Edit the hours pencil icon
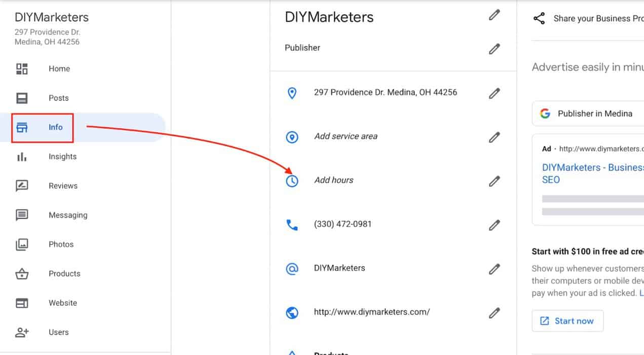Screen dimensions: 644x355 (x=495, y=181)
